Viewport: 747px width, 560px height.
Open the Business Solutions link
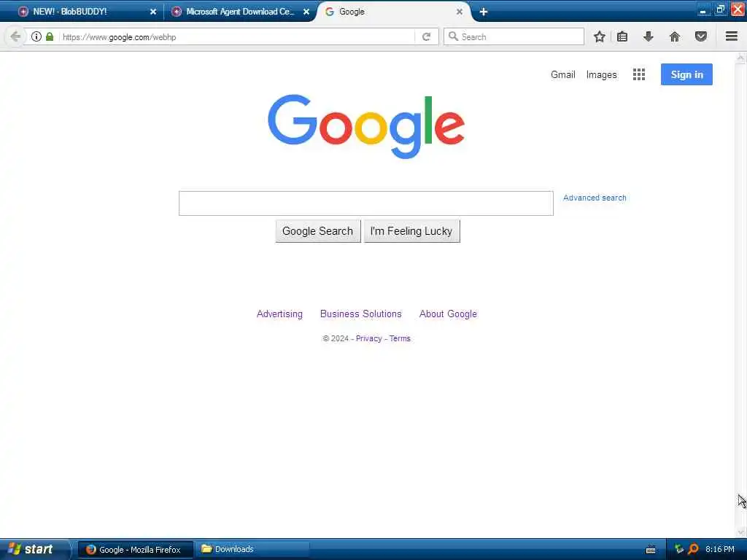pos(360,314)
